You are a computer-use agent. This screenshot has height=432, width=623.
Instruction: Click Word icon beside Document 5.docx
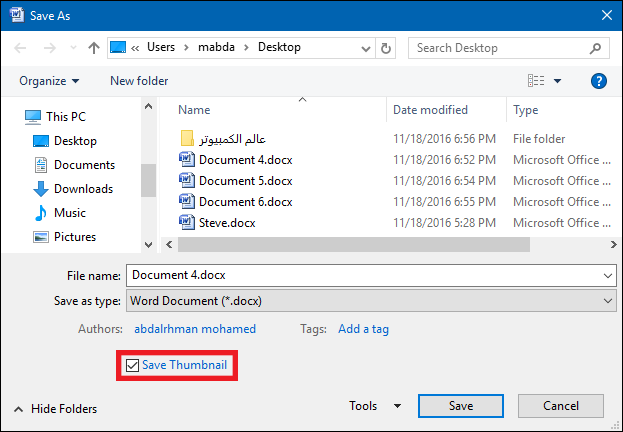pyautogui.click(x=187, y=180)
